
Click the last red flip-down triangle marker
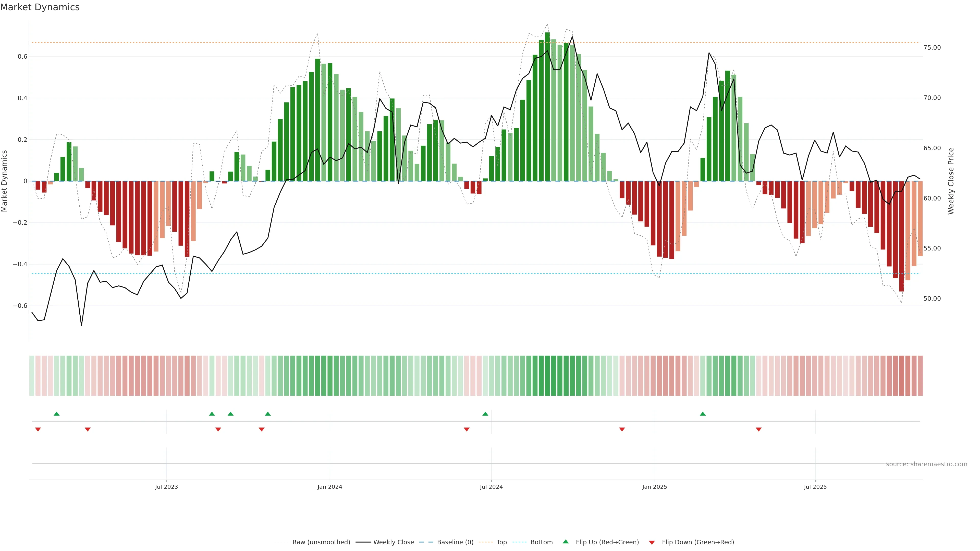click(758, 429)
